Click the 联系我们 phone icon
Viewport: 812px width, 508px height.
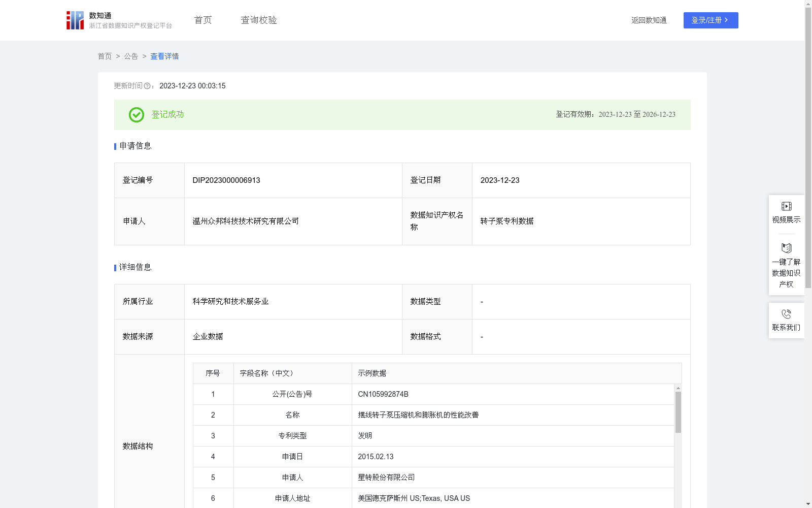786,314
